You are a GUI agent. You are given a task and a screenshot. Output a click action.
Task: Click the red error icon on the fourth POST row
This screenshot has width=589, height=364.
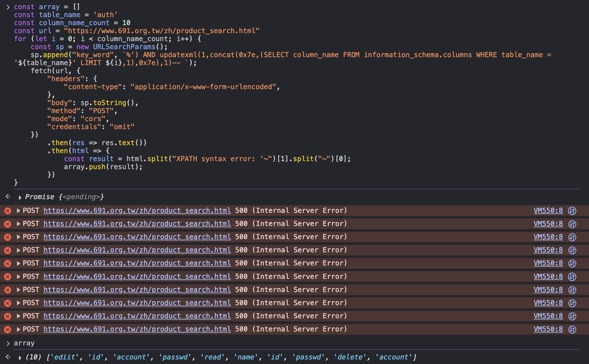click(x=8, y=250)
